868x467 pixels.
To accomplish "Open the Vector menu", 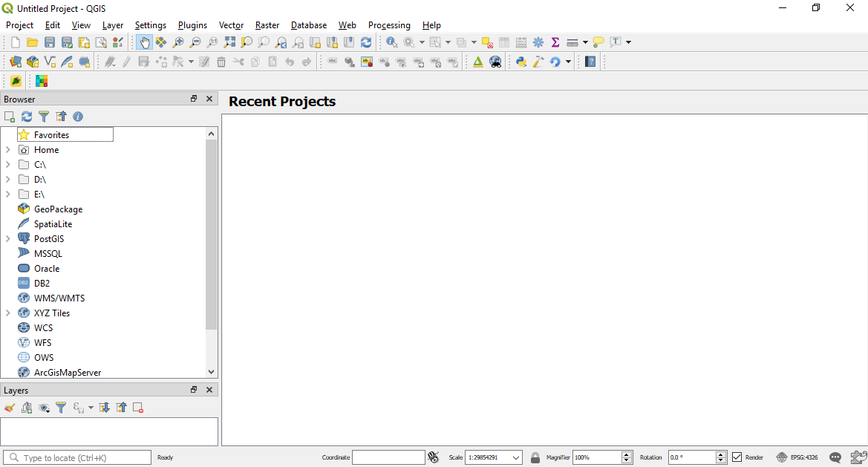I will pos(231,25).
